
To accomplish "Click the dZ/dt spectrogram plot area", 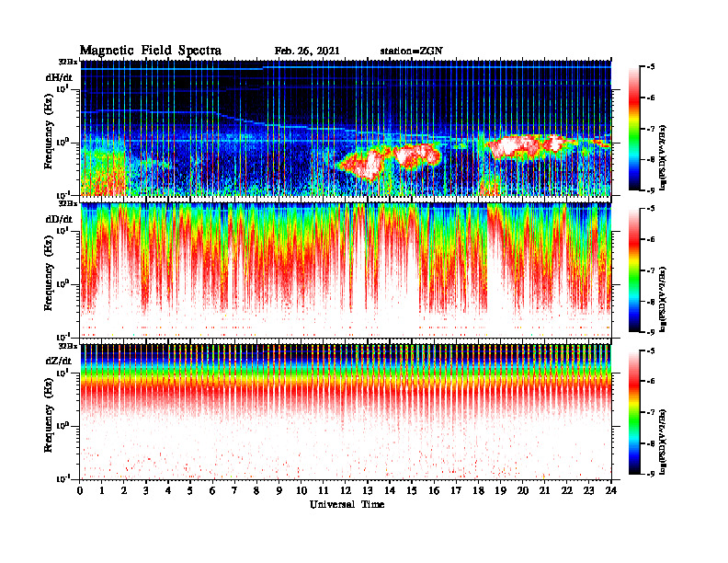I will [346, 412].
